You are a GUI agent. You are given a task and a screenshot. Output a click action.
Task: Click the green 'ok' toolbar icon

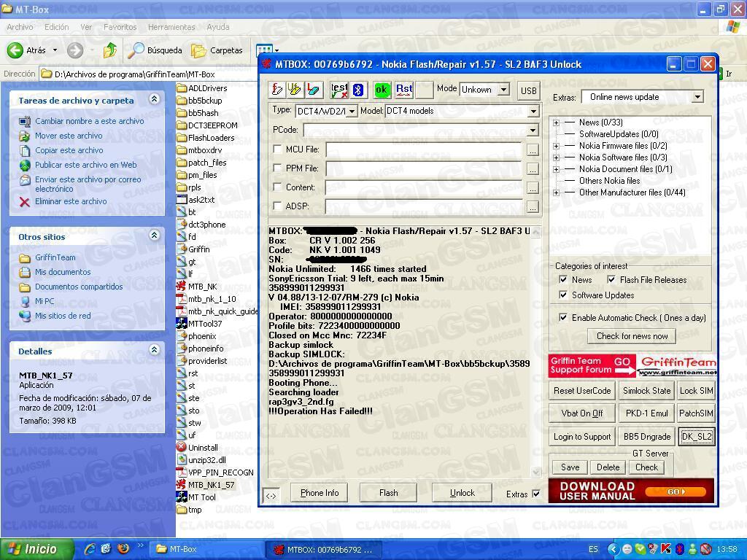pyautogui.click(x=381, y=90)
